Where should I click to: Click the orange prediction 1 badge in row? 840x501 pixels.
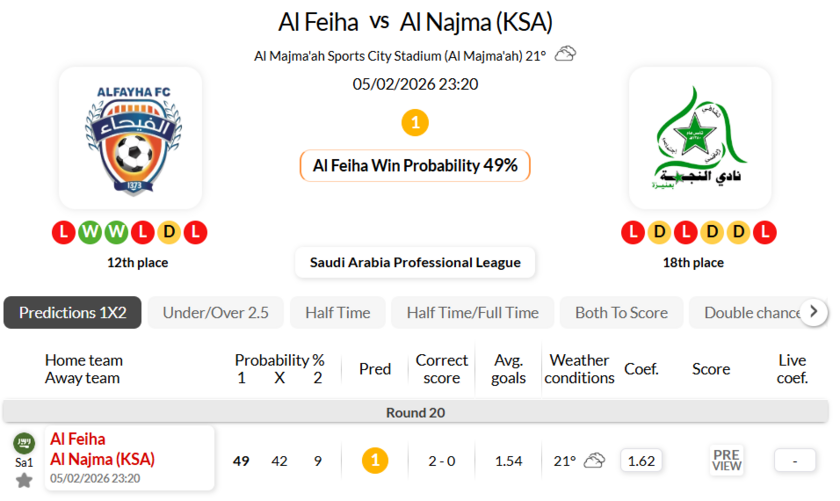(x=375, y=461)
